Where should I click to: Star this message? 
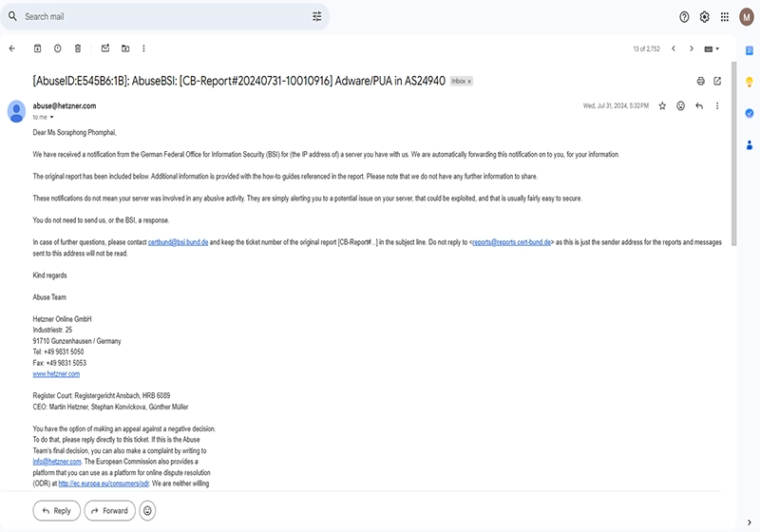pyautogui.click(x=662, y=105)
